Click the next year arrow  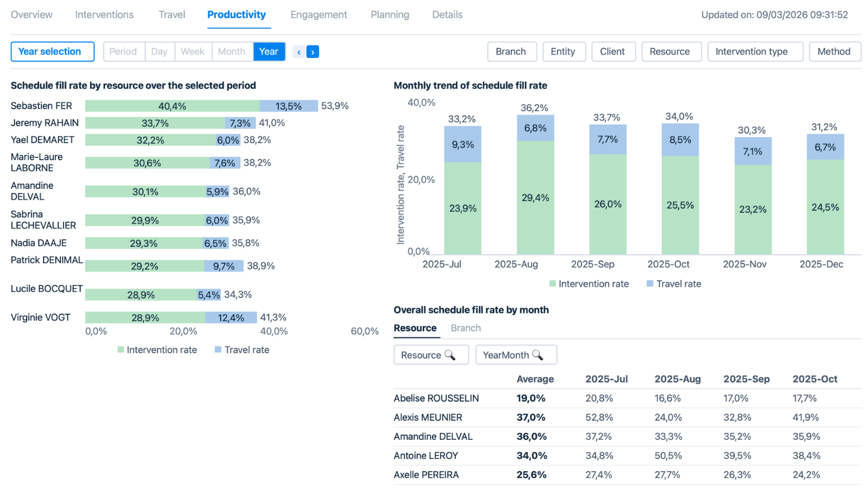[312, 52]
